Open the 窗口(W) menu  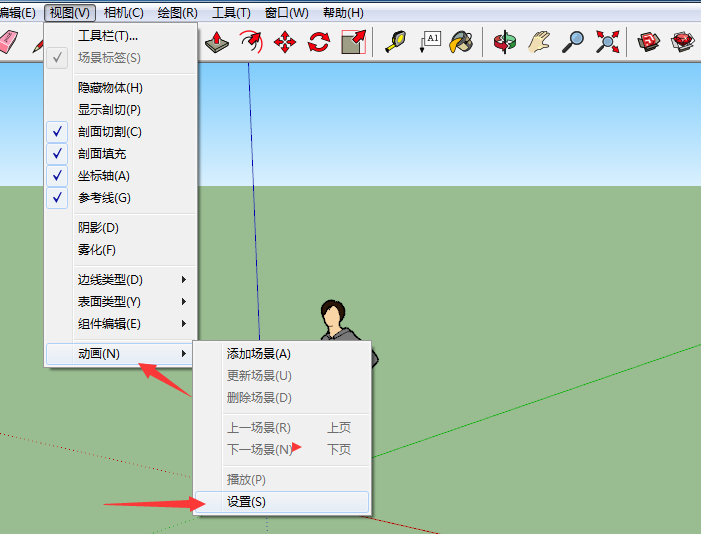[x=287, y=13]
